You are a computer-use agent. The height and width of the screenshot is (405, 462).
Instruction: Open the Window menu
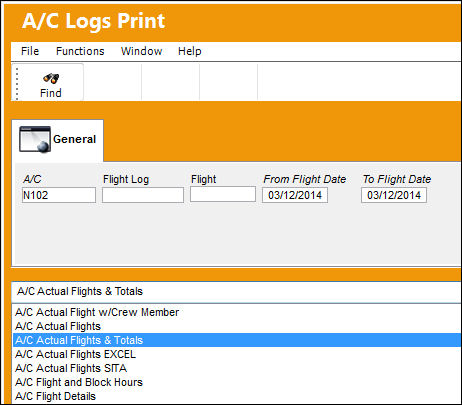(x=141, y=51)
